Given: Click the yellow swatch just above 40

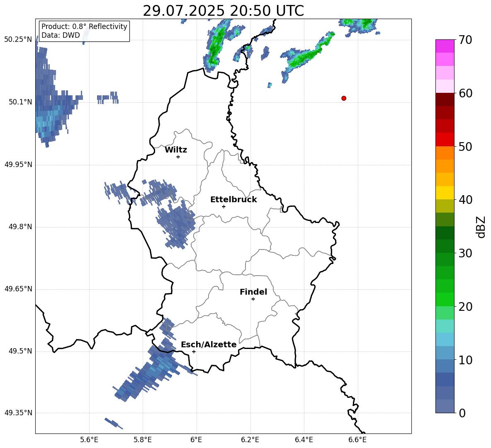Looking at the screenshot, I should [x=445, y=193].
